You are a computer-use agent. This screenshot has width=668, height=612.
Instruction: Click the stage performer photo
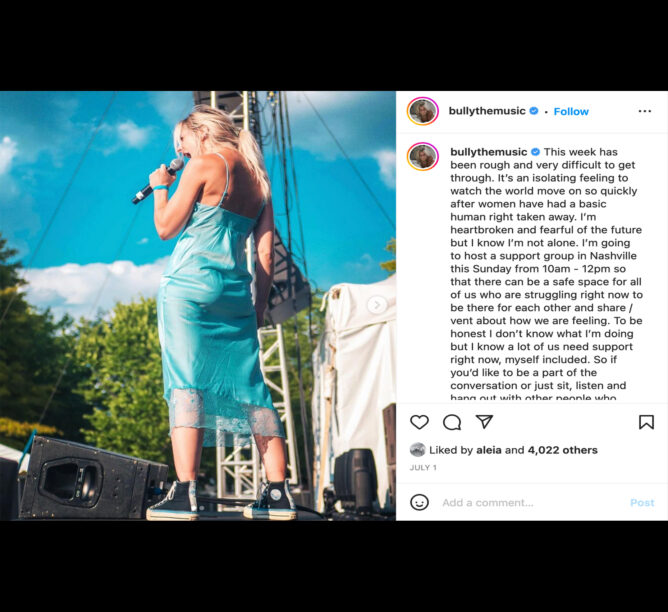pos(198,306)
